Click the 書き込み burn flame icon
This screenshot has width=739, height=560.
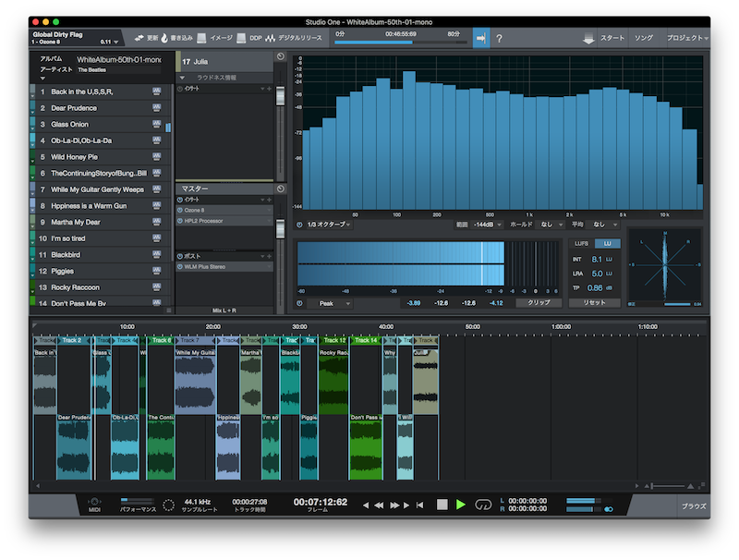(x=164, y=38)
